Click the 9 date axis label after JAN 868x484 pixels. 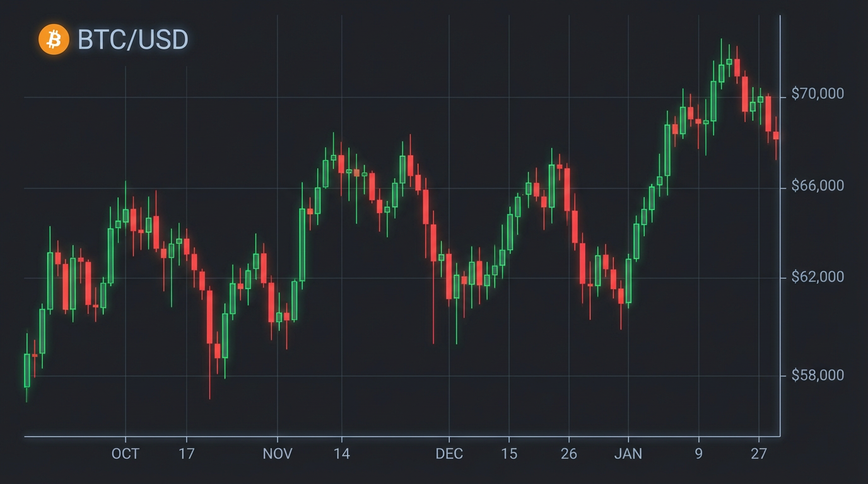tap(698, 454)
